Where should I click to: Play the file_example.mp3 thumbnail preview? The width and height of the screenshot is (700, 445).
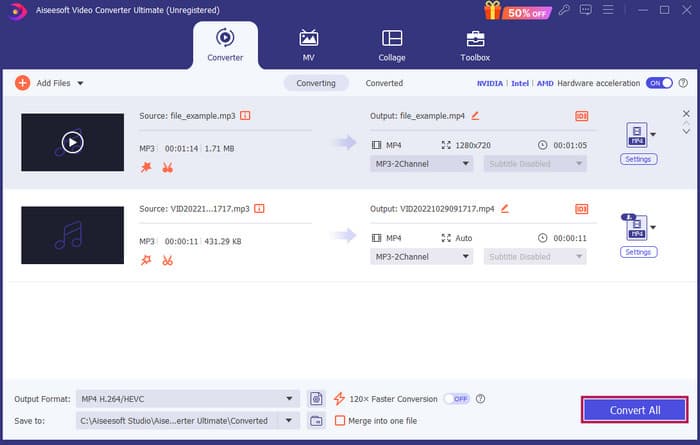tap(72, 142)
